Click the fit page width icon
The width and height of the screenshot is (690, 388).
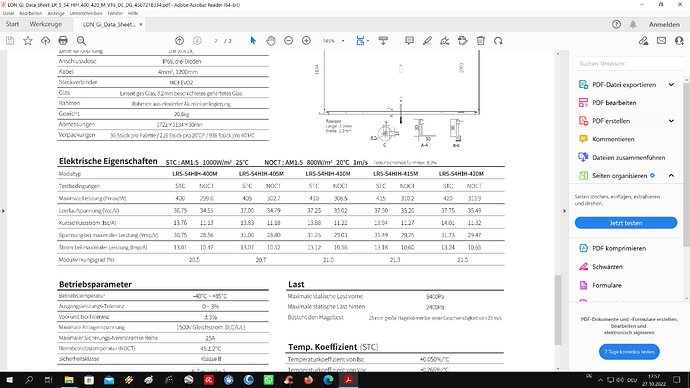pyautogui.click(x=360, y=41)
